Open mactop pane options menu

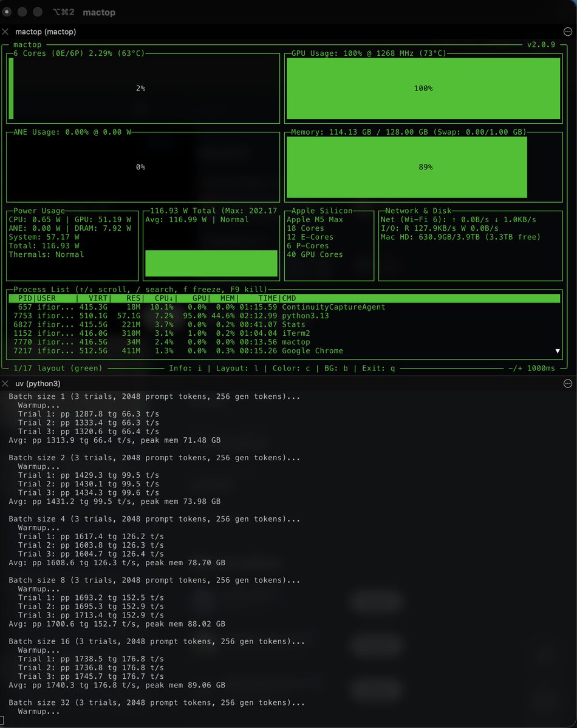coord(568,32)
